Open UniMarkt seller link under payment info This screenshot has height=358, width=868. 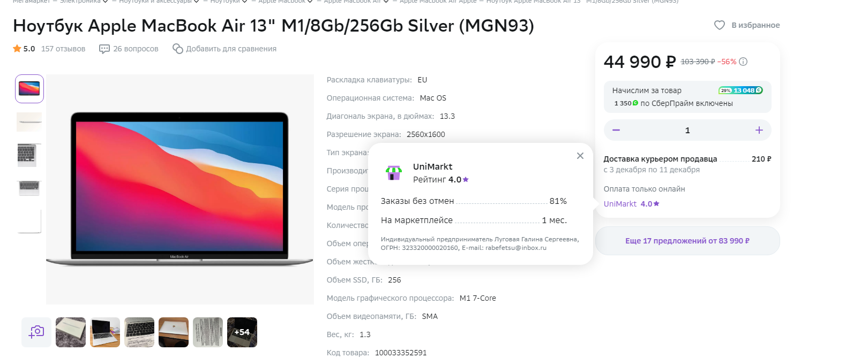(632, 204)
